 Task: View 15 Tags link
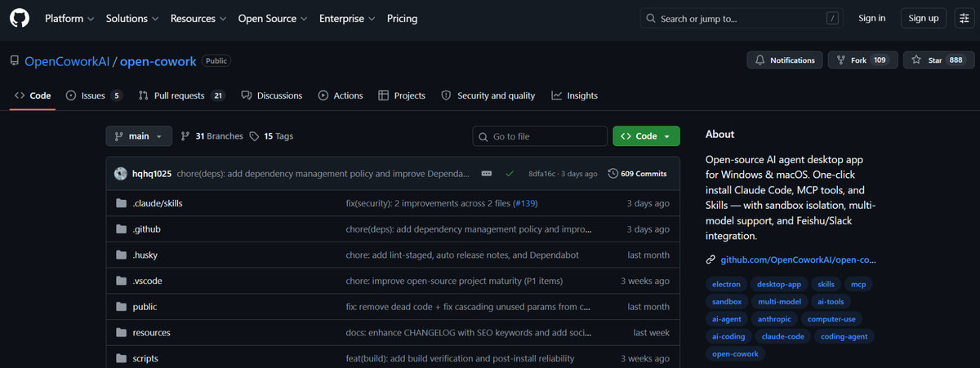[x=271, y=136]
